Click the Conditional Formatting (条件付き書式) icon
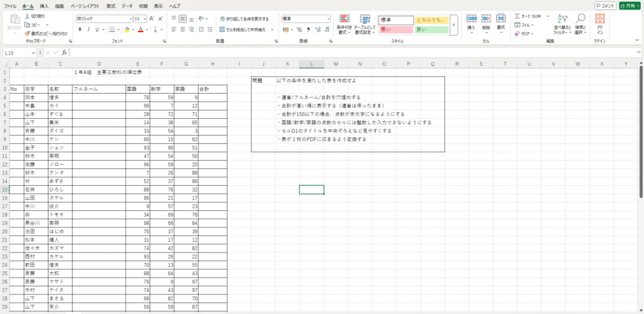 [343, 20]
